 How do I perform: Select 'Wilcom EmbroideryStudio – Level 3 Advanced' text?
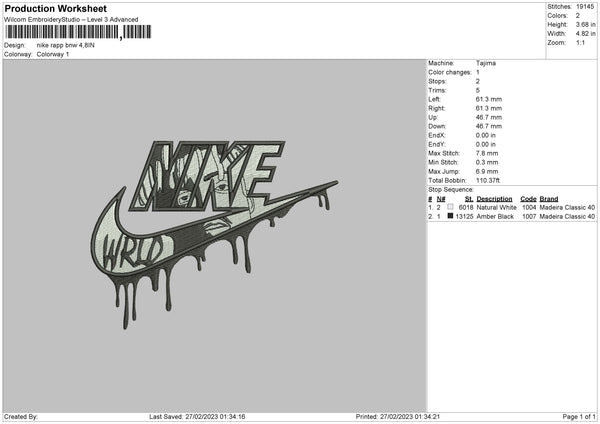pos(71,20)
